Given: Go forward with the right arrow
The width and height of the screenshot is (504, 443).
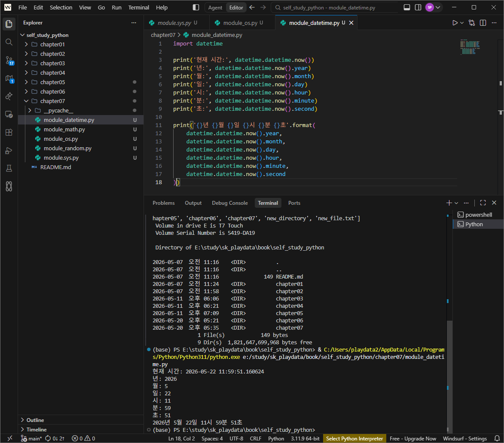Looking at the screenshot, I should pos(263,7).
